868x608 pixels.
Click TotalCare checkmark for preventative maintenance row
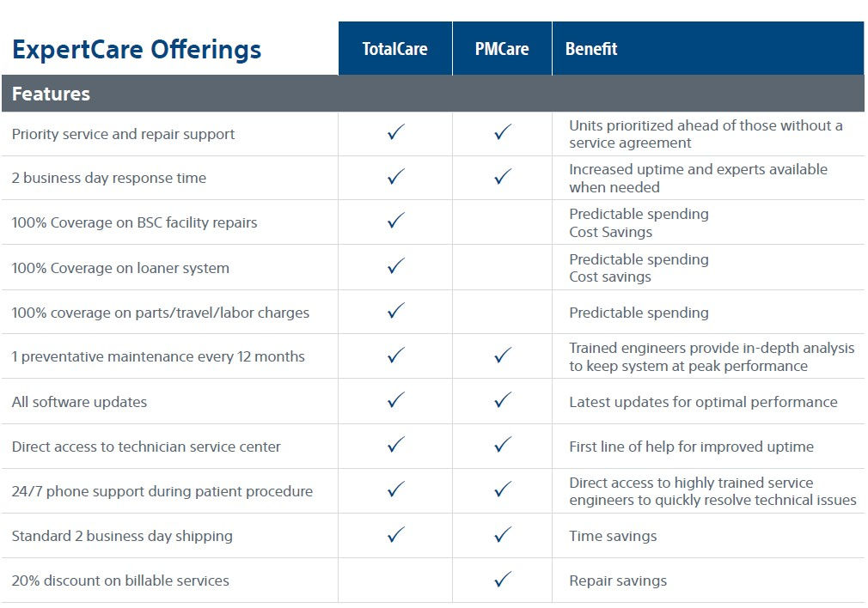(x=395, y=356)
